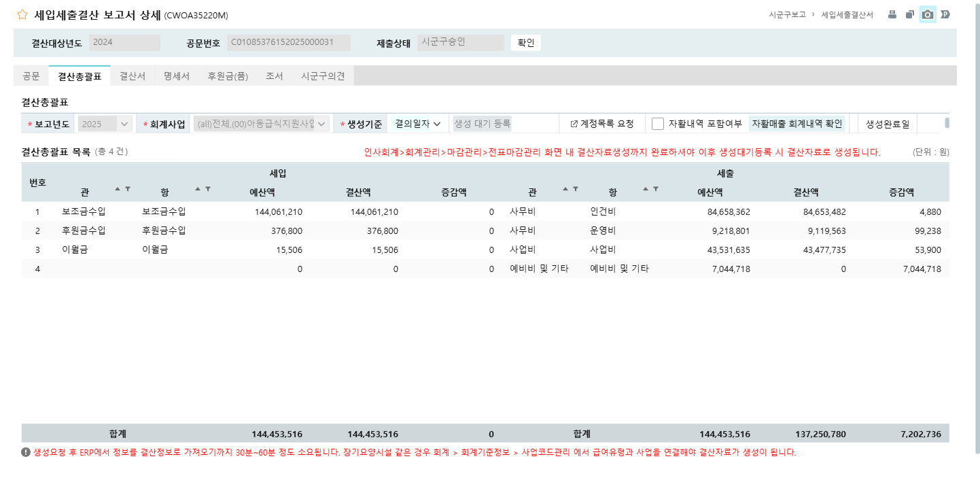Click the P tag icon in header
The height and width of the screenshot is (482, 980).
click(x=945, y=14)
